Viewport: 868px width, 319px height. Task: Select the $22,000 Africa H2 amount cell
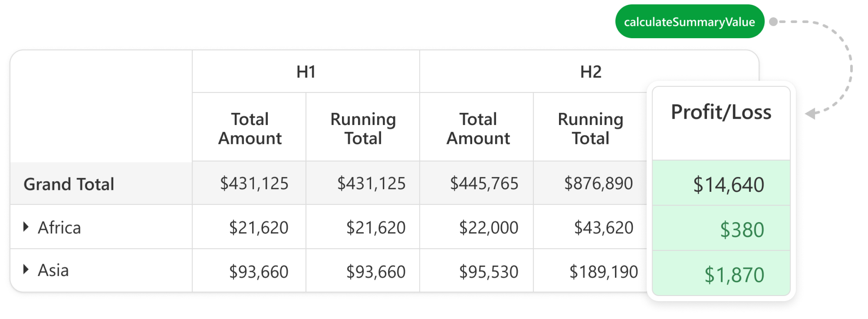[488, 228]
